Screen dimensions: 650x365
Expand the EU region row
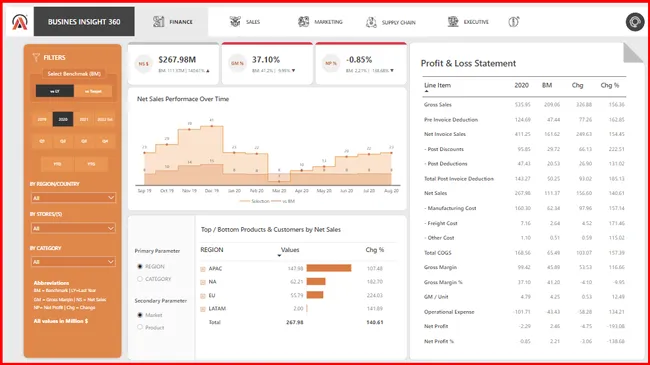tap(203, 296)
